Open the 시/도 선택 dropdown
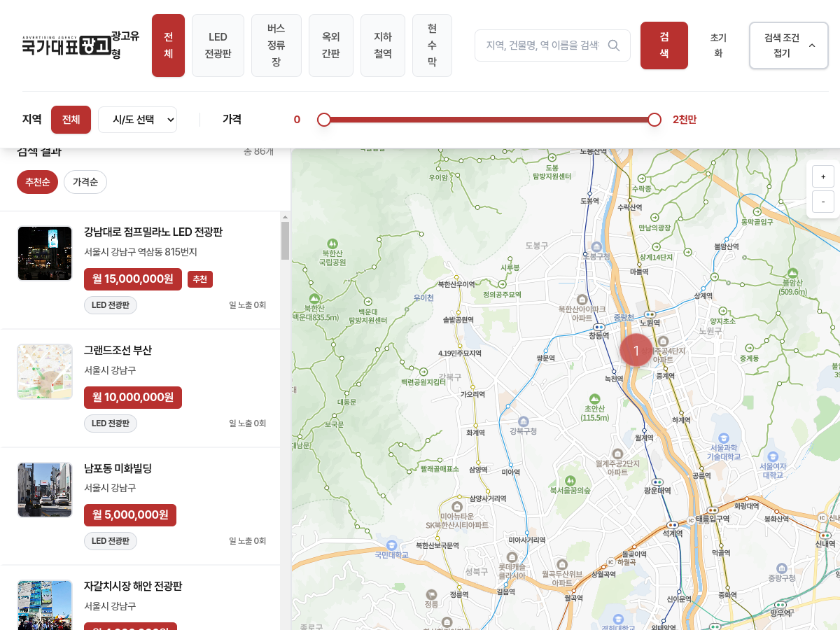 coord(137,120)
